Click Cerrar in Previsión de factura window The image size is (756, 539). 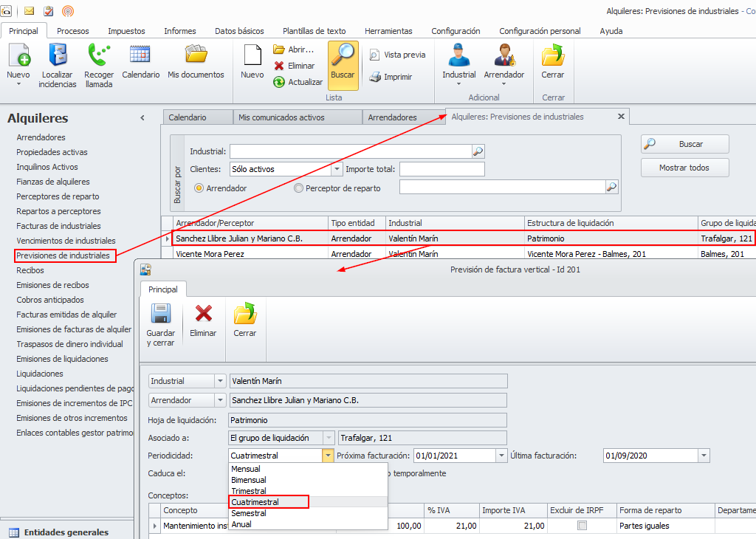[x=245, y=319]
